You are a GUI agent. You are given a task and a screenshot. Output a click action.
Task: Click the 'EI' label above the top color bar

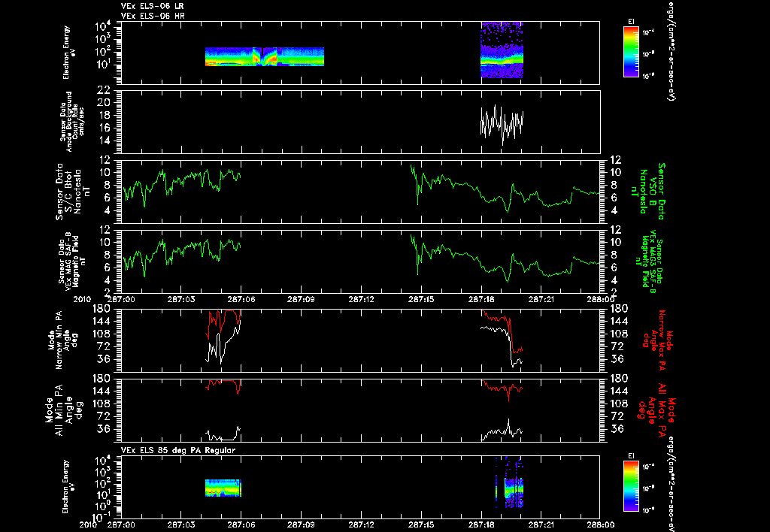632,21
